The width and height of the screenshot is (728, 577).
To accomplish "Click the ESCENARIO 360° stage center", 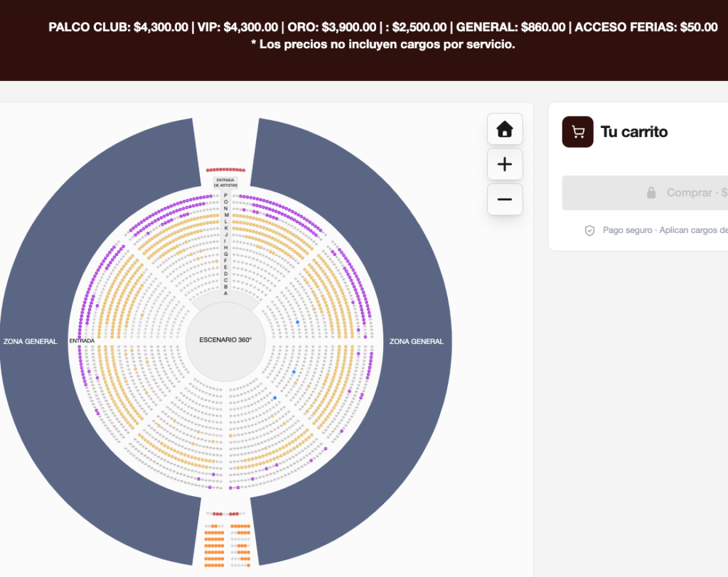I will pyautogui.click(x=225, y=340).
